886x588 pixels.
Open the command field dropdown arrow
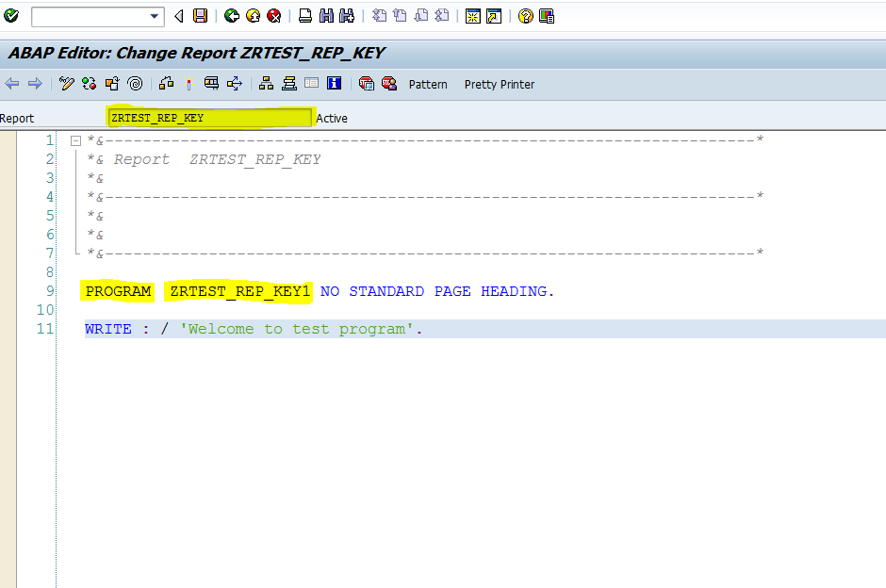click(155, 16)
